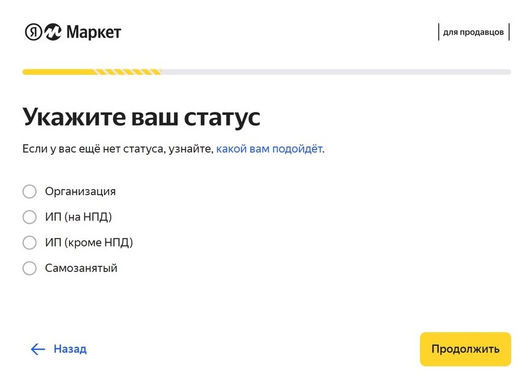Open the "для продавцов" link
The image size is (532, 392).
tap(473, 32)
